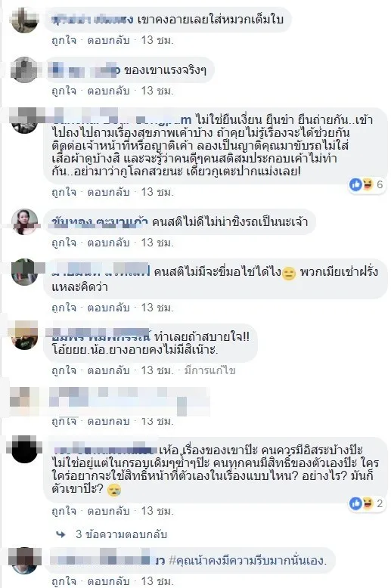Like the เขาคงอายเลยใส่หมวกเต็มใบ comment with ถูกใจ
Viewport: 391px width, 588px height.
[x=64, y=40]
